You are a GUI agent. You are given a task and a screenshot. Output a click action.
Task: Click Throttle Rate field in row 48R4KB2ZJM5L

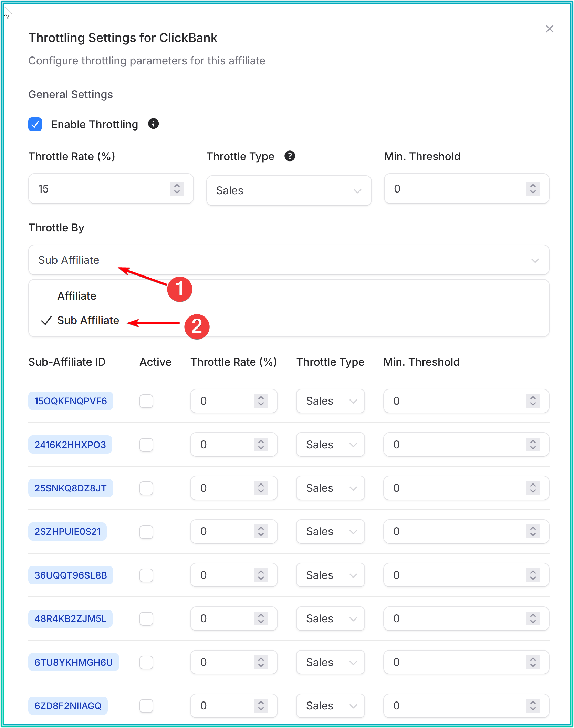coord(234,618)
